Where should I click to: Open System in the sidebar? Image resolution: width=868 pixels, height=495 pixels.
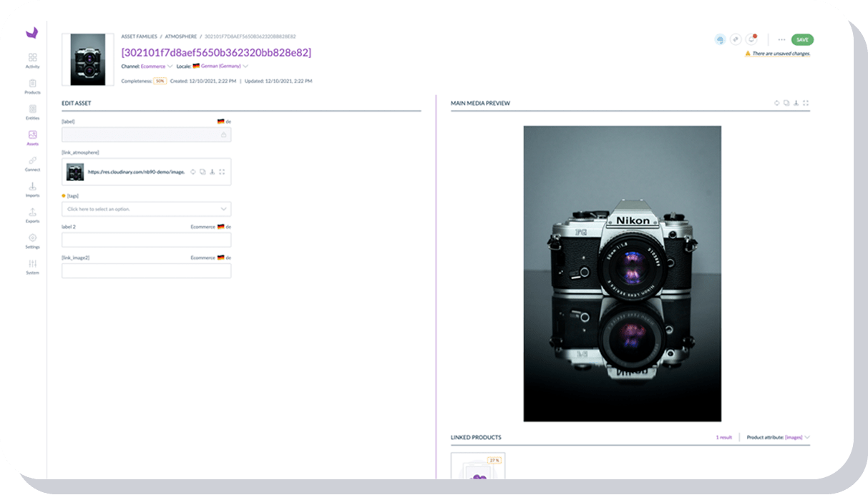[x=32, y=266]
